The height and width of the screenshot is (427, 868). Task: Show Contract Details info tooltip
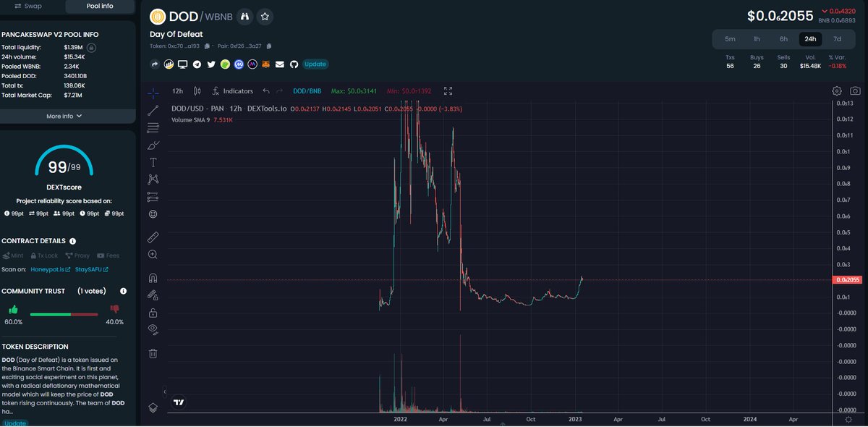[x=73, y=241]
